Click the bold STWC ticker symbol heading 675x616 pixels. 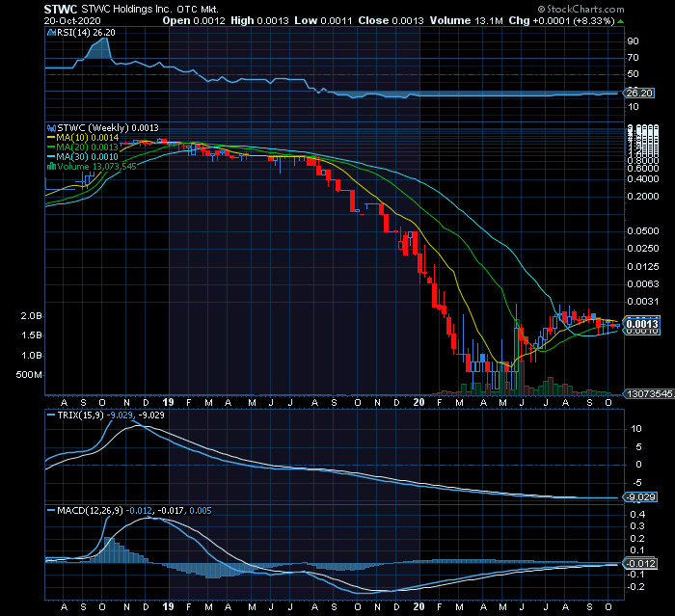61,9
